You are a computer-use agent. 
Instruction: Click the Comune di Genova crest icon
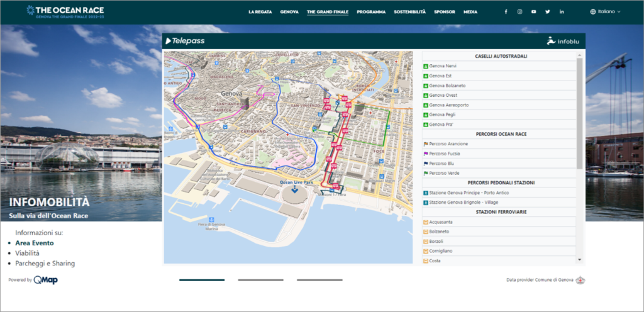point(580,281)
